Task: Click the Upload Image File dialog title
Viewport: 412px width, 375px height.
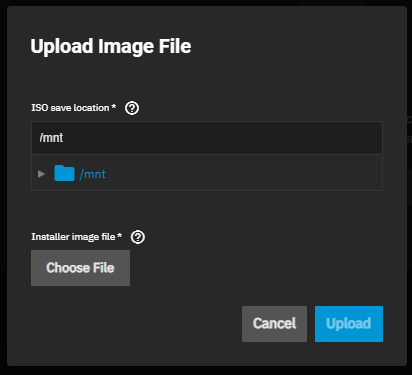Action: (111, 46)
